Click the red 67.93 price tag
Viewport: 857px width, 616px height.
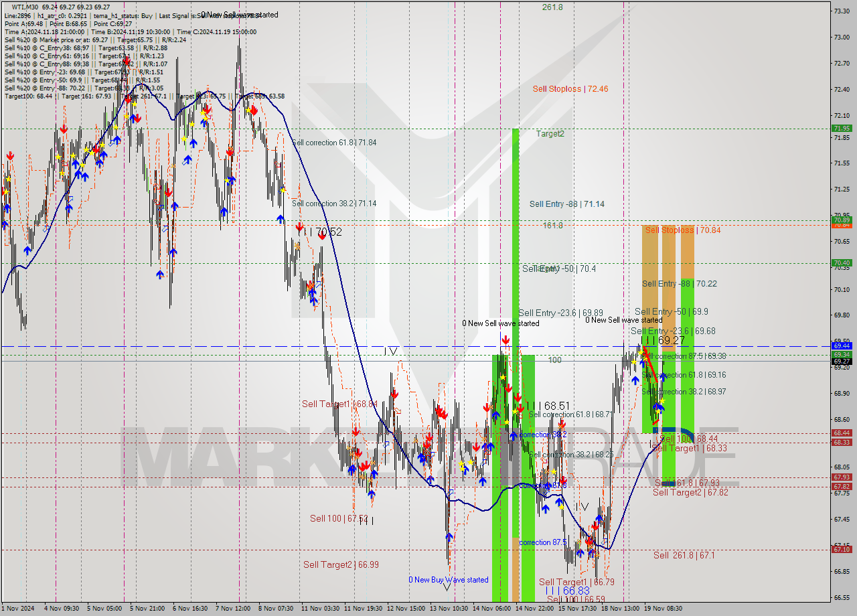pyautogui.click(x=842, y=477)
